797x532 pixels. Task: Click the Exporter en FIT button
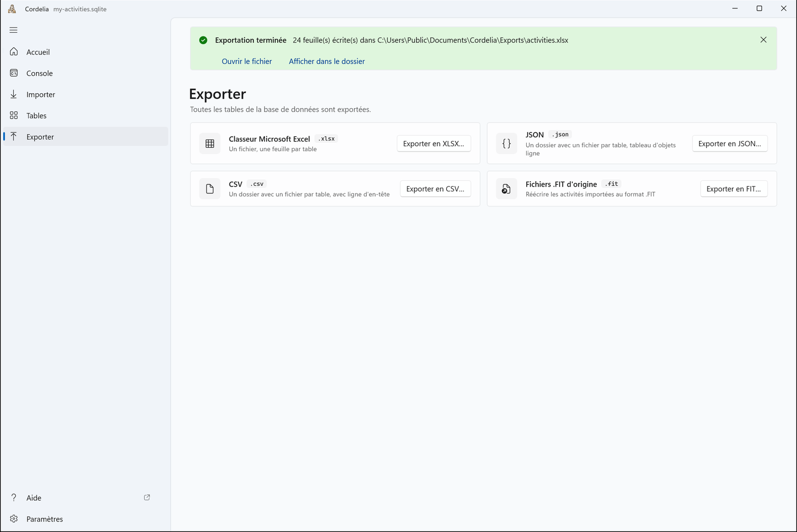(734, 189)
